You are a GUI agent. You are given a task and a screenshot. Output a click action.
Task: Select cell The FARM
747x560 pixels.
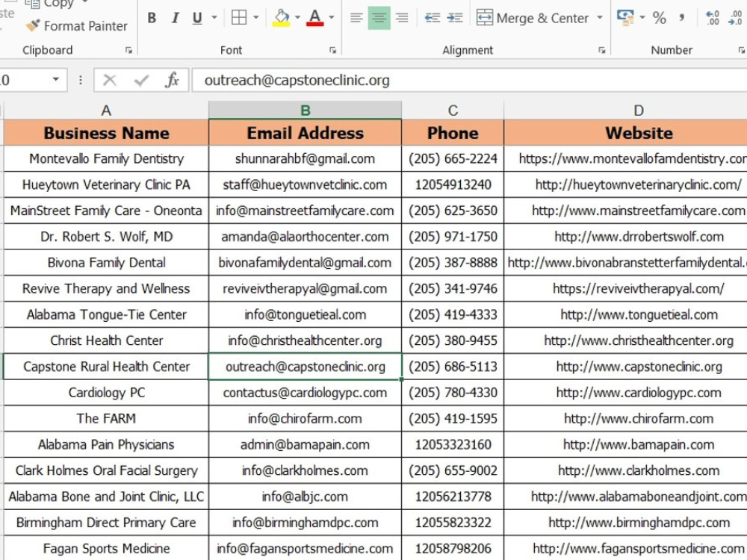tap(106, 418)
